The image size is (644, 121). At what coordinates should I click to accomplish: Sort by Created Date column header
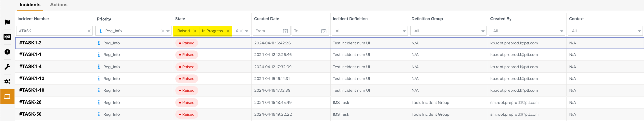pos(266,19)
